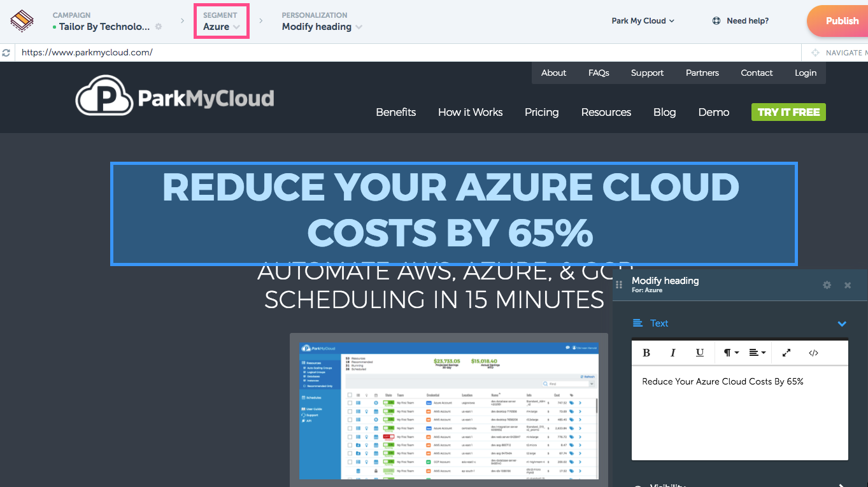Image resolution: width=868 pixels, height=487 pixels.
Task: Select Pricing in site navigation
Action: 541,112
